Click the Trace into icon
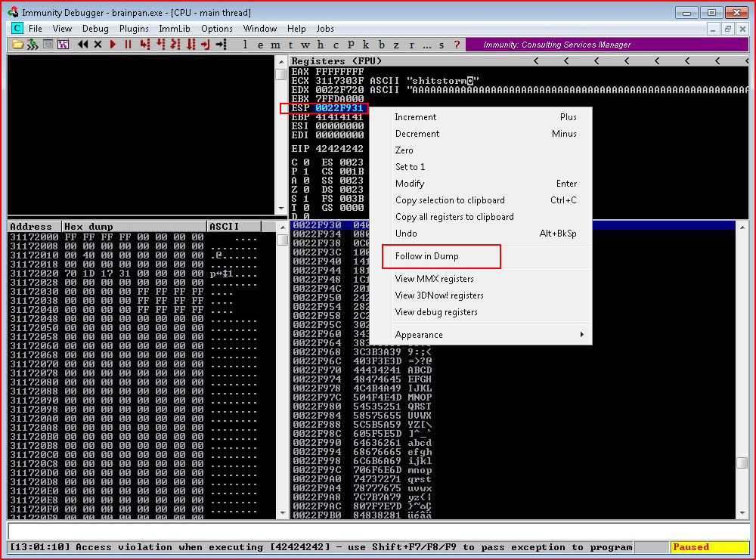Viewport: 756px width, 560px height. [175, 45]
